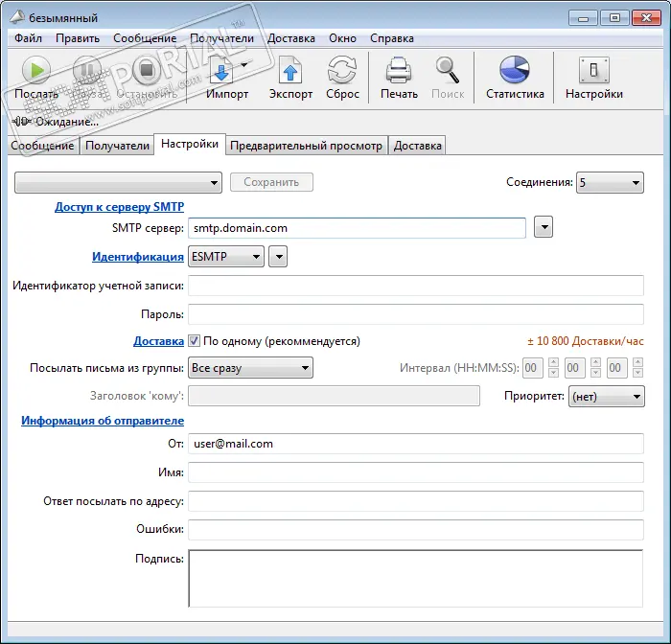671x644 pixels.
Task: Click the Доступ к серверу SMTP link
Action: click(119, 206)
